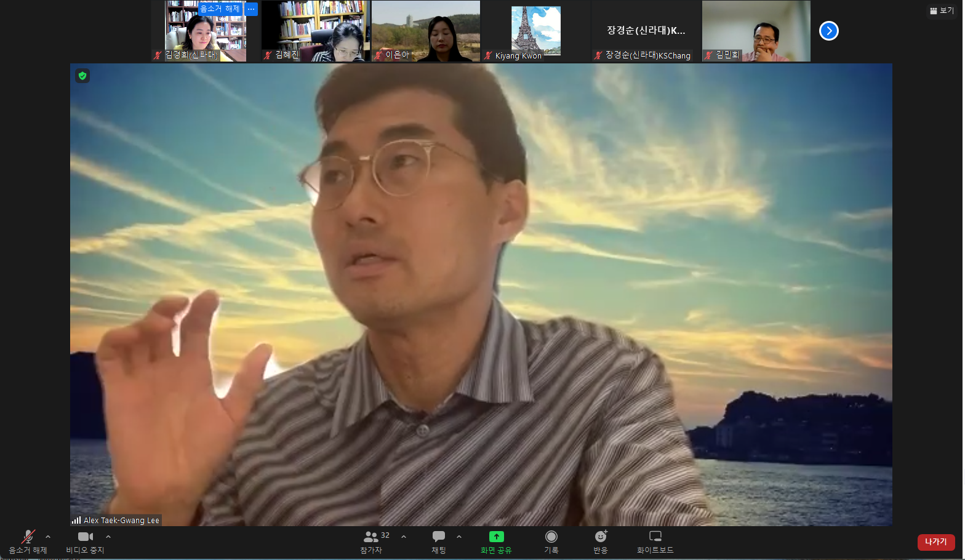Start recording the meeting
Image resolution: width=965 pixels, height=560 pixels.
(x=551, y=542)
